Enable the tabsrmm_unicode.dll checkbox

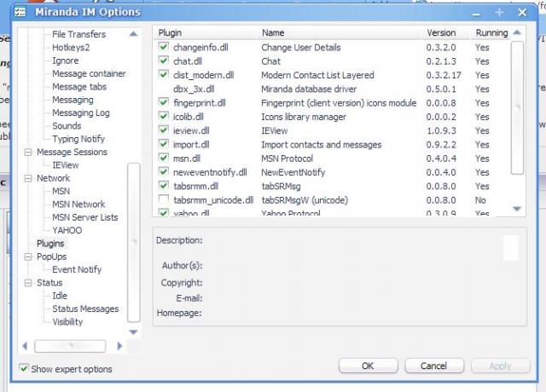163,199
